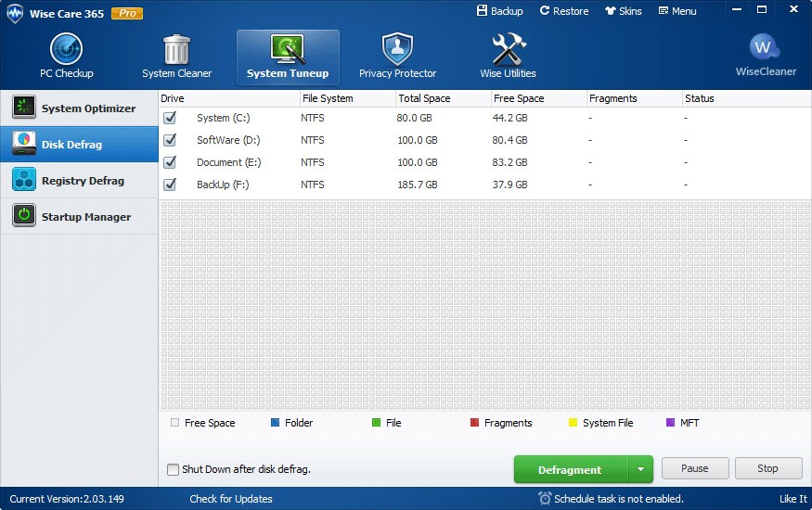Open System Cleaner trash can icon

click(x=176, y=49)
